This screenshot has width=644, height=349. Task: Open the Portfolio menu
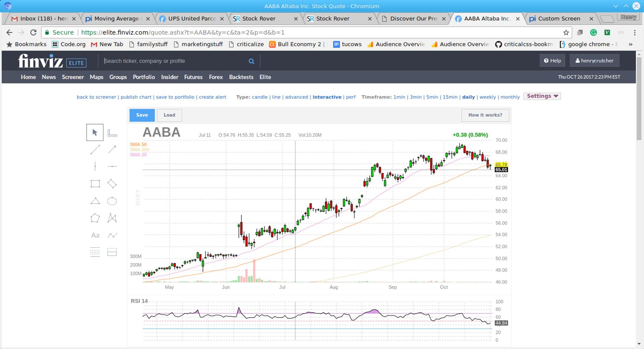(144, 77)
